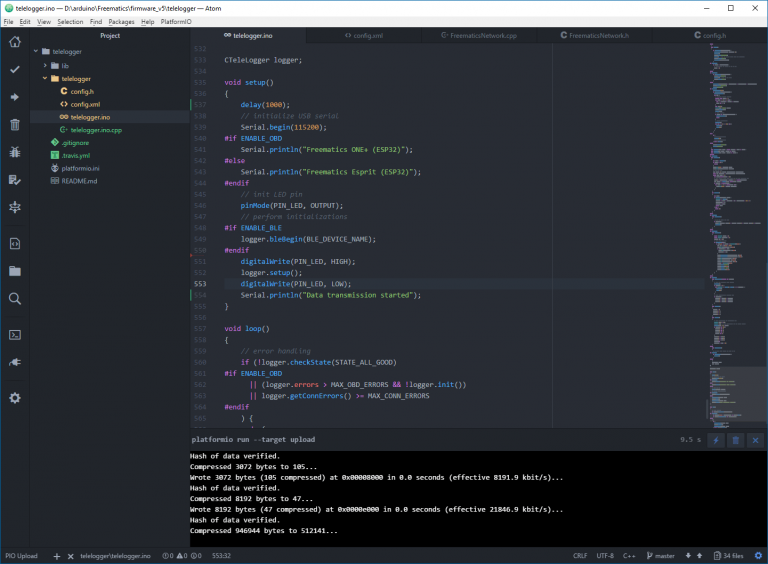This screenshot has height=564, width=768.
Task: Click the code minimap on the right
Action: 730,200
